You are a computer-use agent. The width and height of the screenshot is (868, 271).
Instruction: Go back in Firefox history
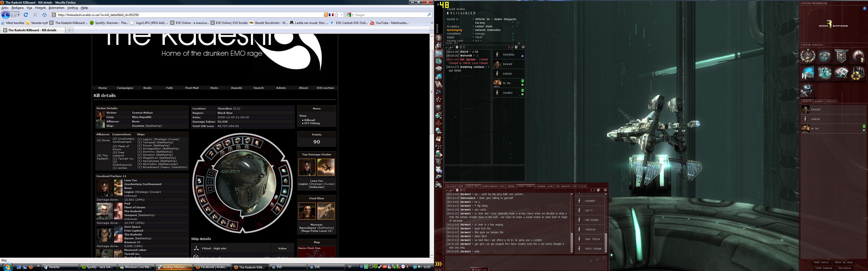tap(6, 15)
